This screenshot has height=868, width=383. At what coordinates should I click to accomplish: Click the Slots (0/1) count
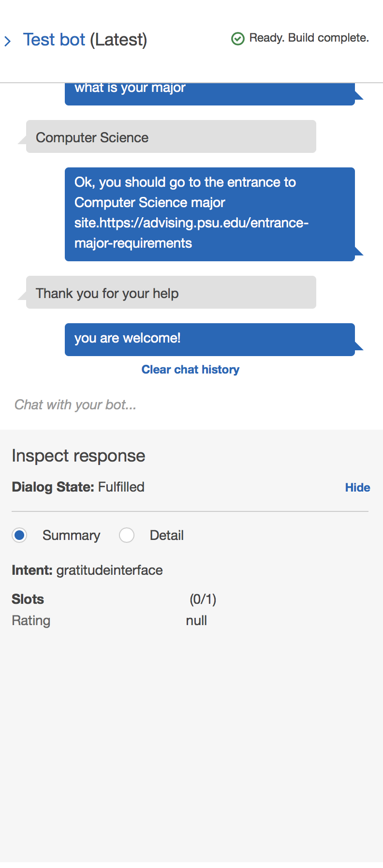click(203, 599)
